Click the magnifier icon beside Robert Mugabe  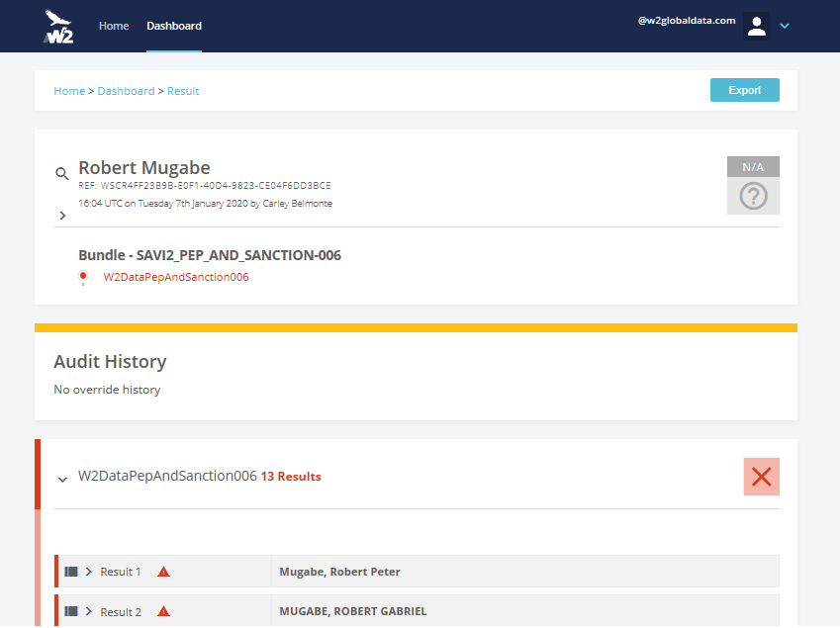tap(62, 173)
